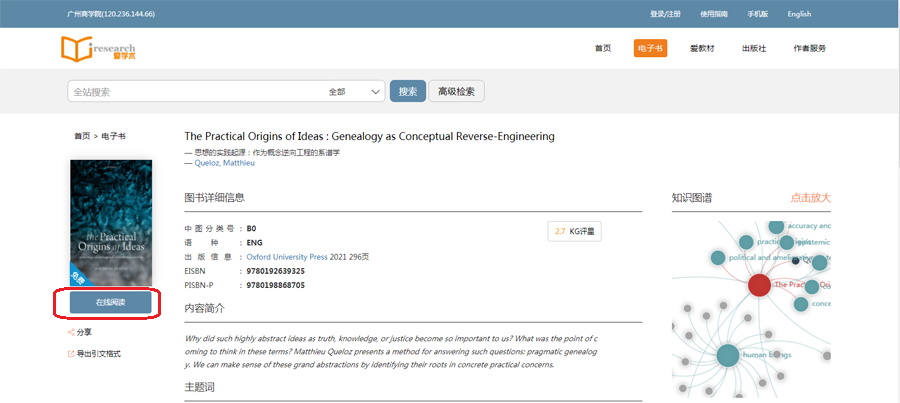Click the export citation icon
Image resolution: width=900 pixels, height=403 pixels.
pos(71,354)
